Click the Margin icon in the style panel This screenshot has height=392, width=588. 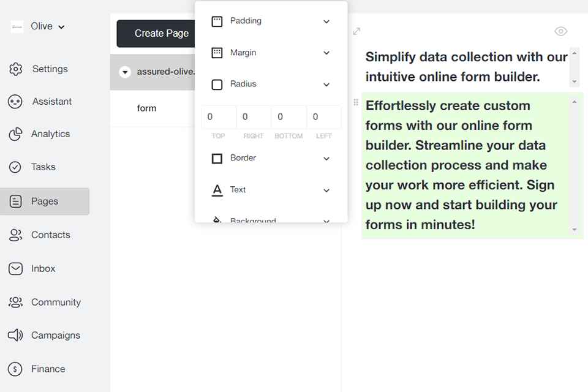pos(217,52)
